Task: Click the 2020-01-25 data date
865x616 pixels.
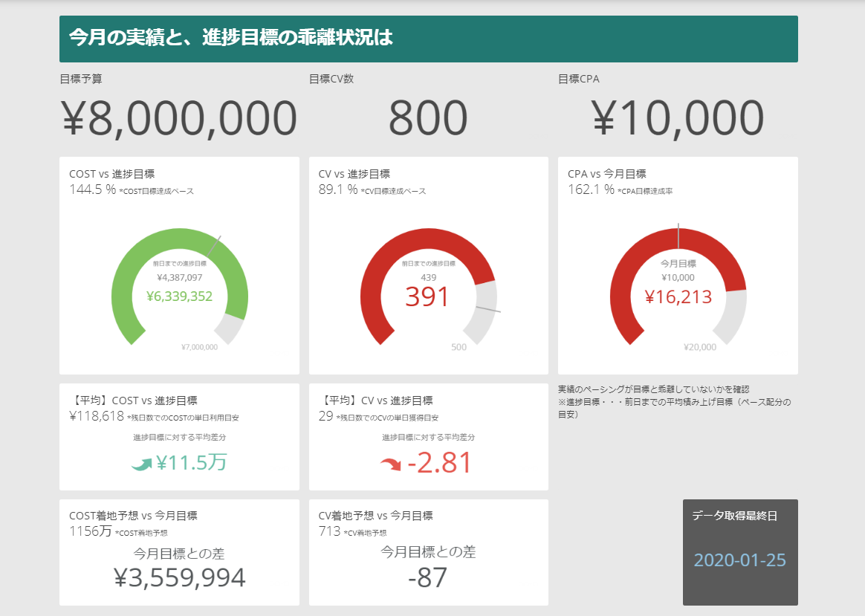Action: (740, 560)
